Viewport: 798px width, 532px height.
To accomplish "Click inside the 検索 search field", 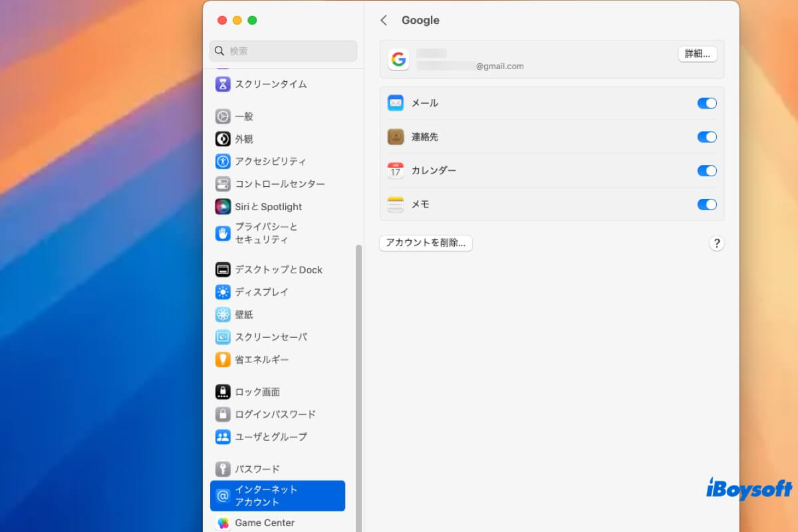I will pyautogui.click(x=283, y=51).
